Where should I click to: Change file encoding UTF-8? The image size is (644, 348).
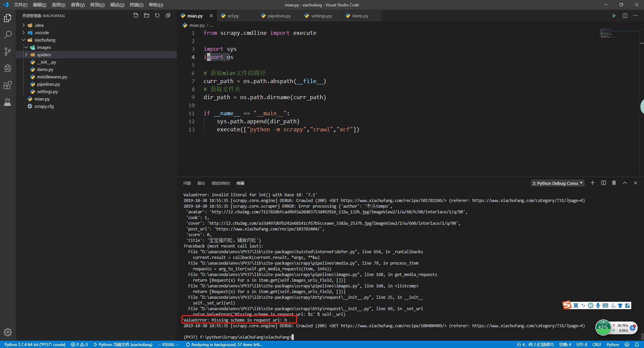(x=582, y=344)
